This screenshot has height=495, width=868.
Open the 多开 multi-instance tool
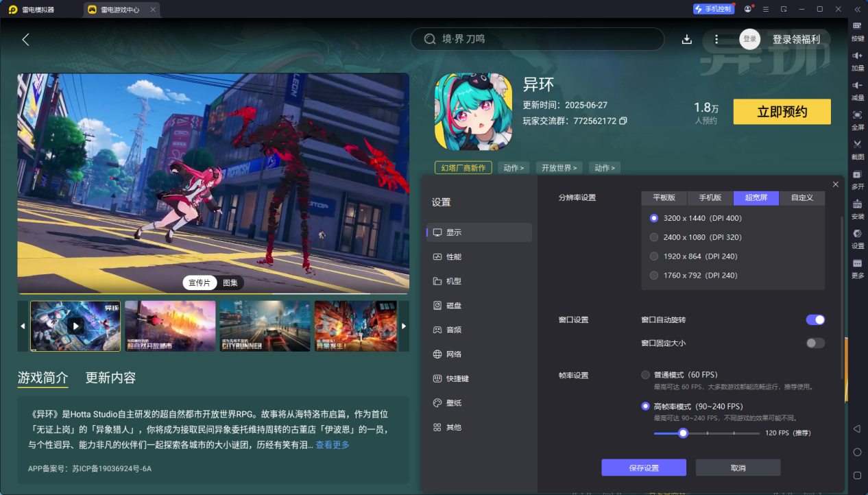[857, 179]
